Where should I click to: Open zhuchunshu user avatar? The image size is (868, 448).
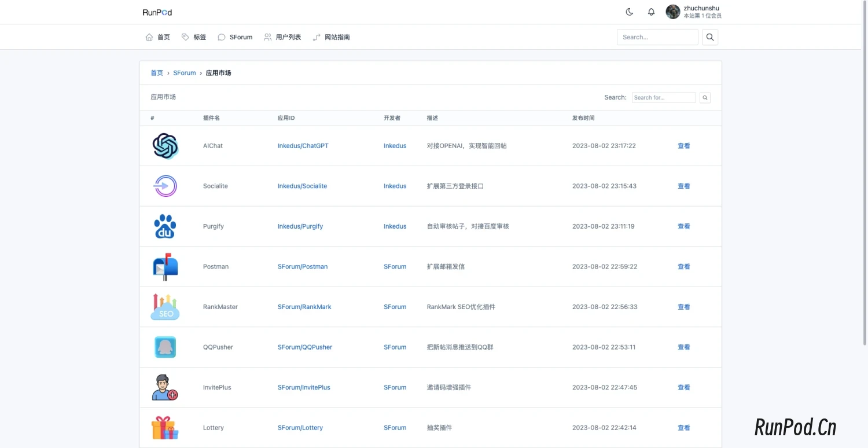[x=673, y=12]
